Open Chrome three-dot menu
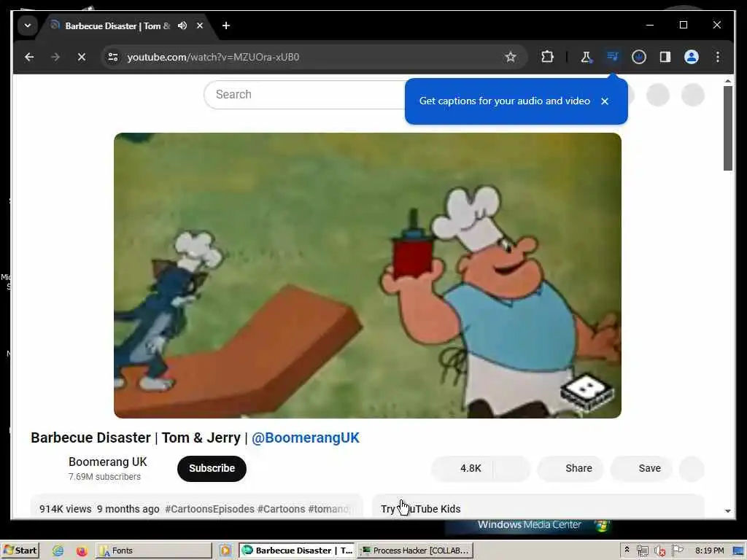The width and height of the screenshot is (747, 560). (x=718, y=57)
